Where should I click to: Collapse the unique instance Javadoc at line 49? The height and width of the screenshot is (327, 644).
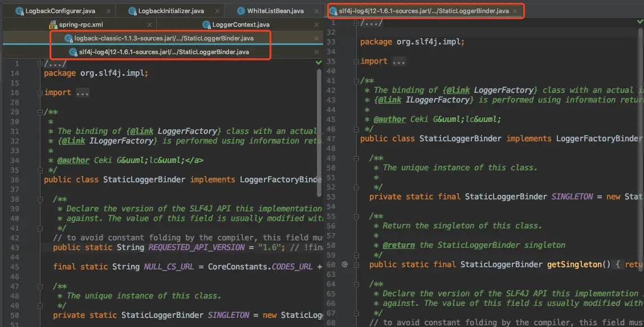click(x=357, y=158)
